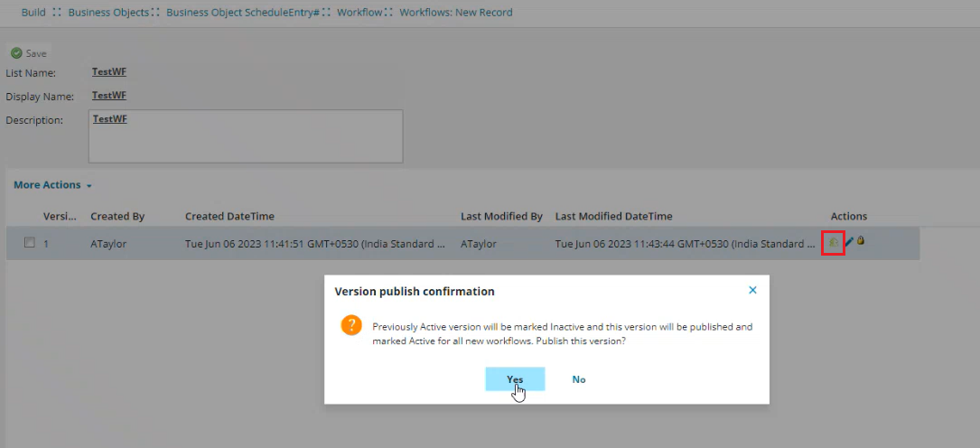980x448 pixels.
Task: Confirm publishing with the Yes button
Action: (x=515, y=379)
